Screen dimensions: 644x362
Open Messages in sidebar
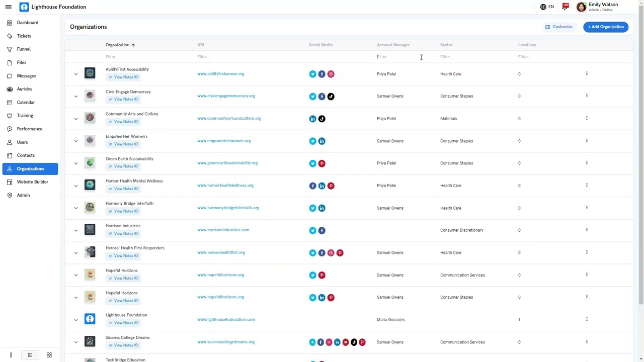pyautogui.click(x=30, y=76)
